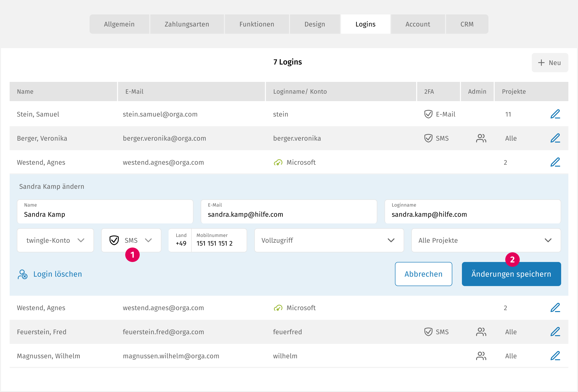The image size is (578, 392).
Task: Click edit pencil for Veronika Berger
Action: click(x=555, y=138)
